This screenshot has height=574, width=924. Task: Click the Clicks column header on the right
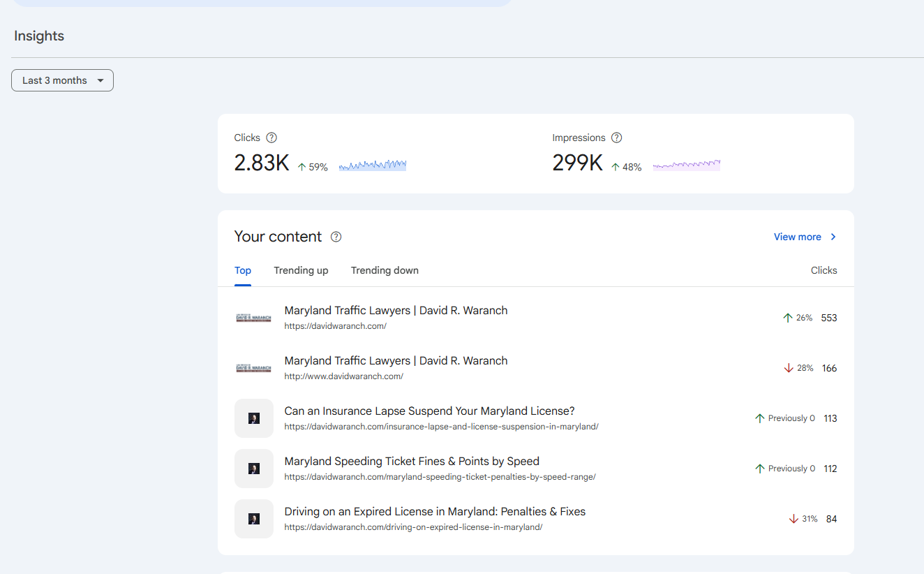point(824,270)
